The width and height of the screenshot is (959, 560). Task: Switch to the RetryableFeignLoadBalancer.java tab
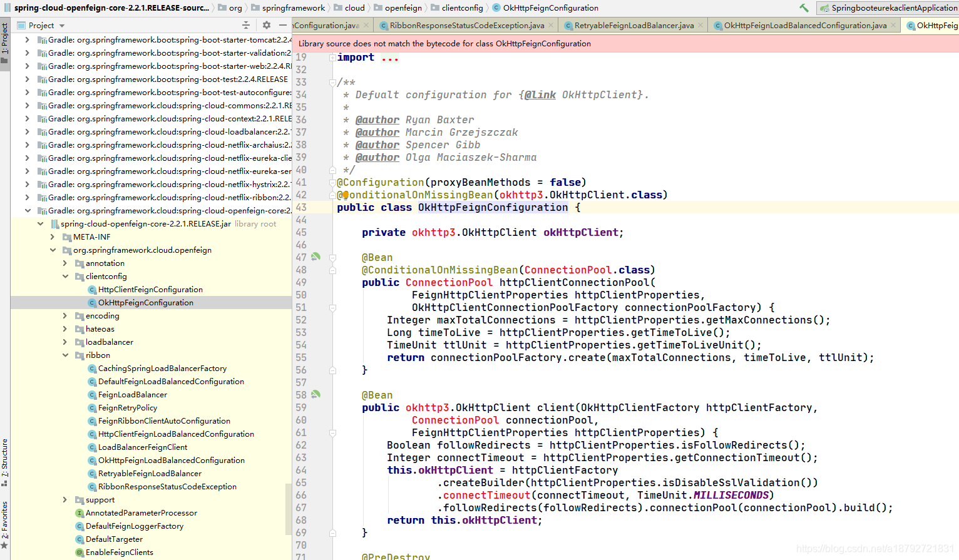634,26
